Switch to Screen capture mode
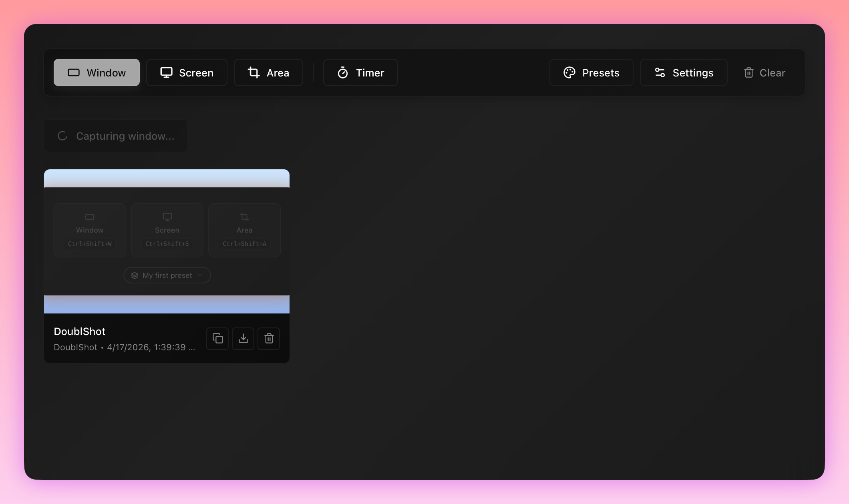Viewport: 849px width, 504px height. [x=187, y=72]
